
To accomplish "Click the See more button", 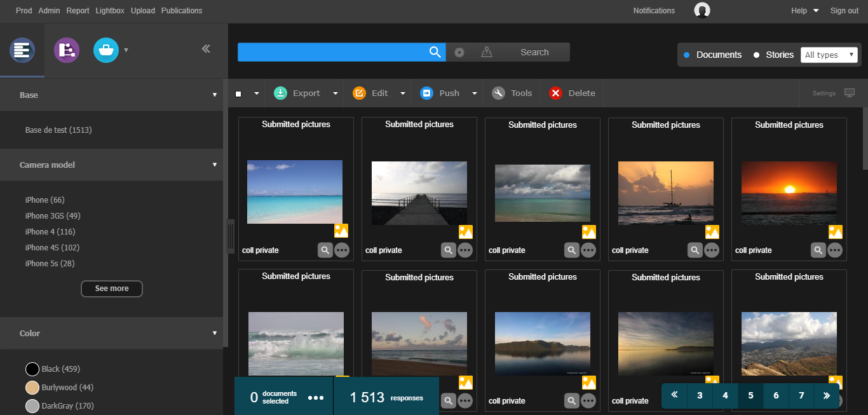I will click(x=112, y=289).
